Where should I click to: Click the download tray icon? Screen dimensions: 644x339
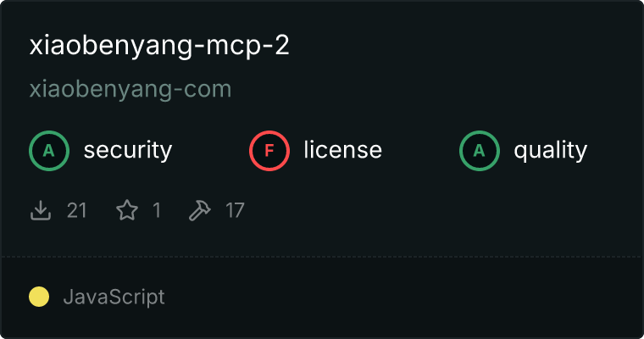pos(41,210)
